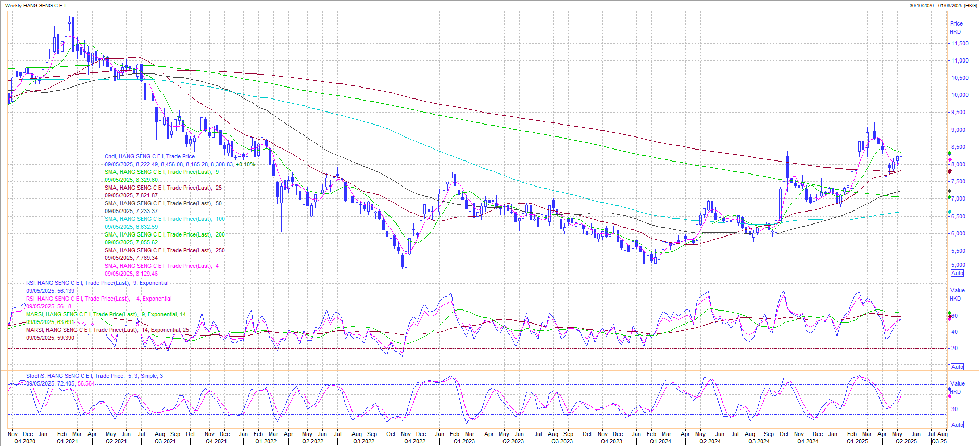The image size is (980, 447).
Task: Click the Weekly HANG SENG C E I title
Action: [x=35, y=5]
